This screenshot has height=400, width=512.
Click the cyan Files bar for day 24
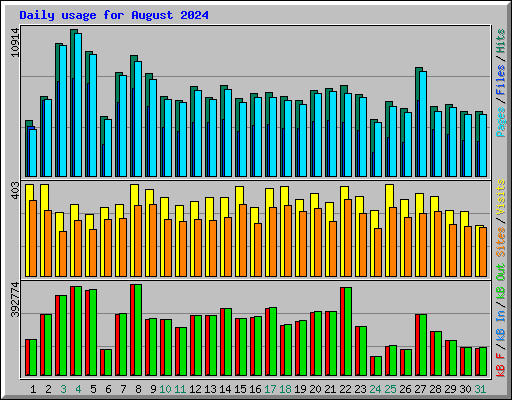pos(378,149)
